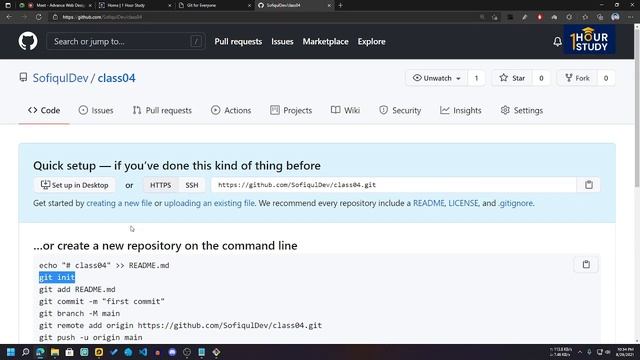The width and height of the screenshot is (640, 360).
Task: Open the browser profile avatar
Action: click(x=615, y=17)
